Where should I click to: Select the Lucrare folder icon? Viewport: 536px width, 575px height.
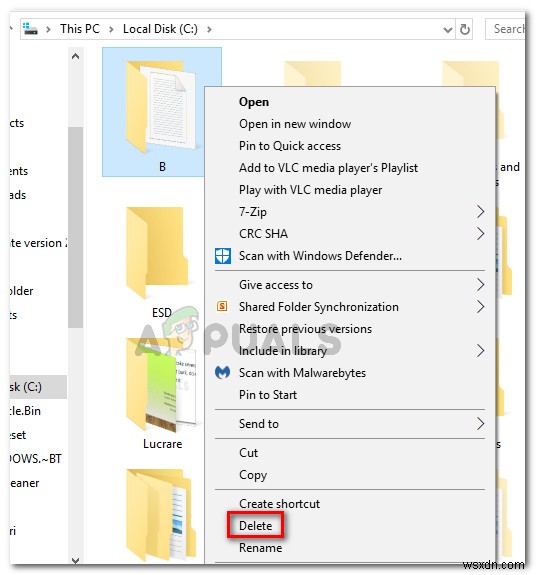[161, 385]
